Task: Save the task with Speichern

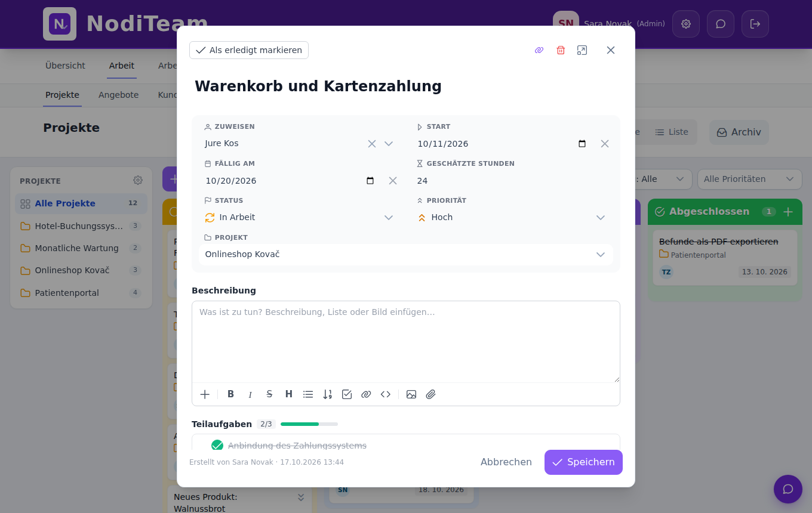Action: [583, 462]
